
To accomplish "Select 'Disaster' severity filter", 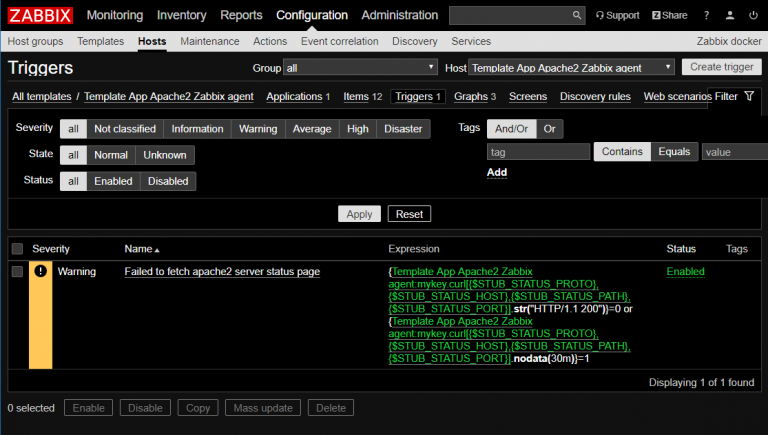I will point(403,129).
